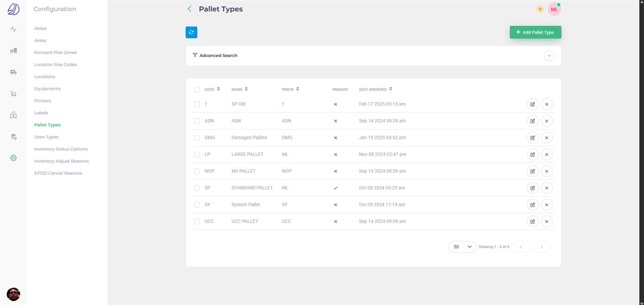The height and width of the screenshot is (305, 644).
Task: Open the forklift inbound sidebar icon
Action: pyautogui.click(x=13, y=51)
